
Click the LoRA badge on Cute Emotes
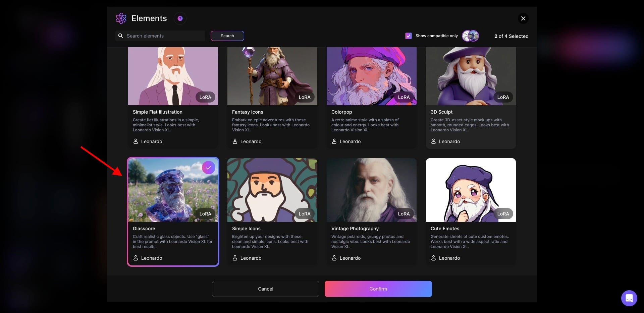503,214
